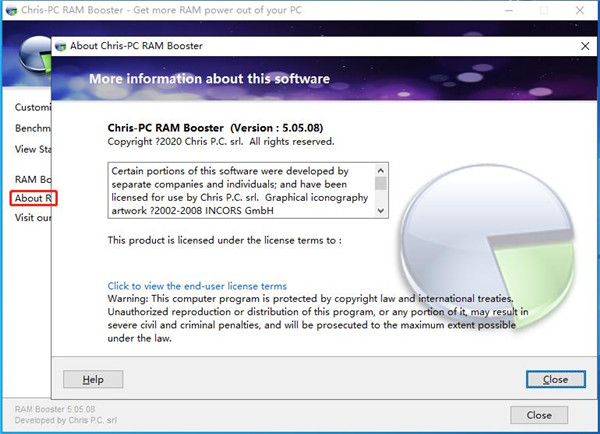Click Close button in main RAM Booster window
Image resolution: width=600 pixels, height=434 pixels.
coord(539,415)
